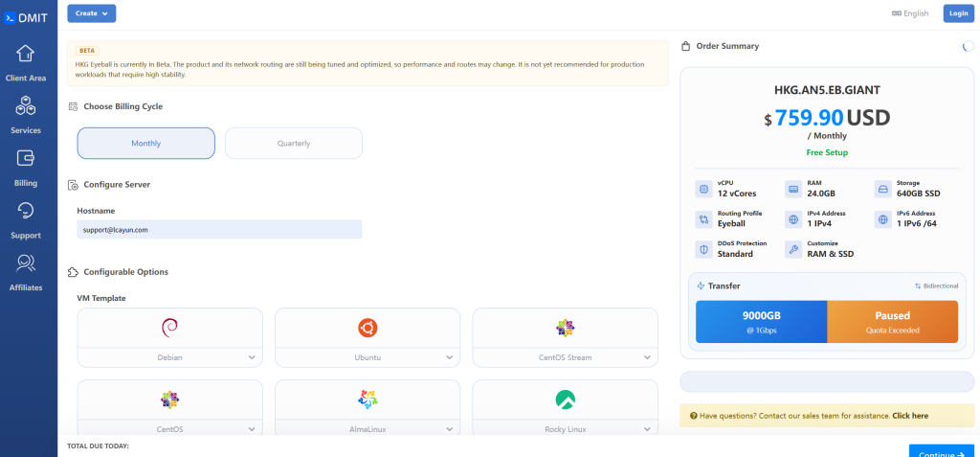Click the Bidirectional transfer label
980x457 pixels.
tap(936, 286)
